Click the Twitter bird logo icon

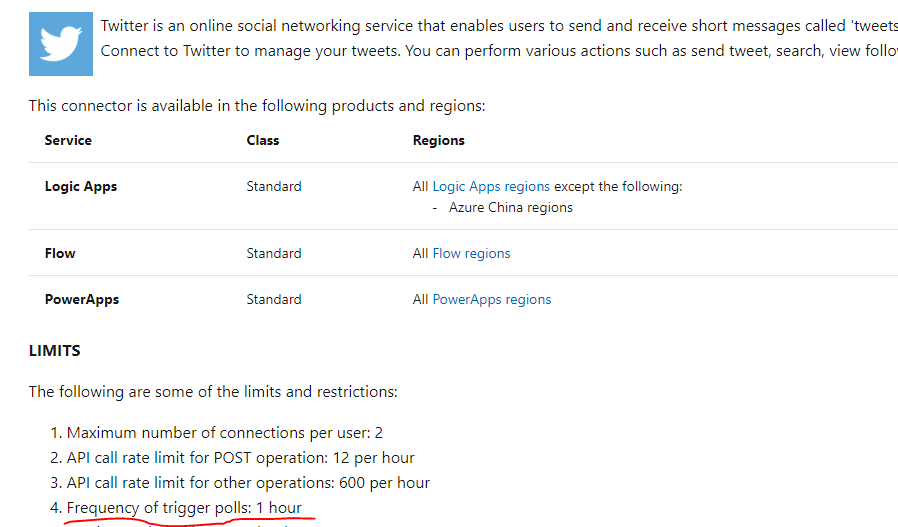(61, 44)
